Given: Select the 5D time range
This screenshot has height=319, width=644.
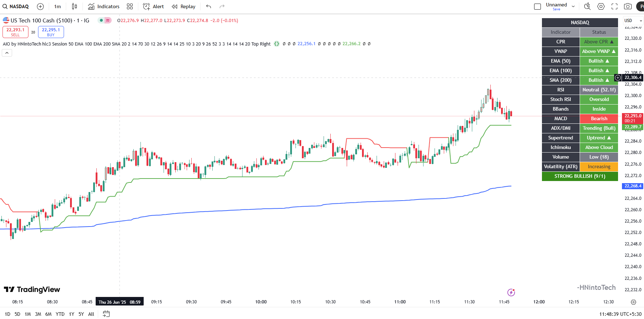Looking at the screenshot, I should pyautogui.click(x=17, y=314).
